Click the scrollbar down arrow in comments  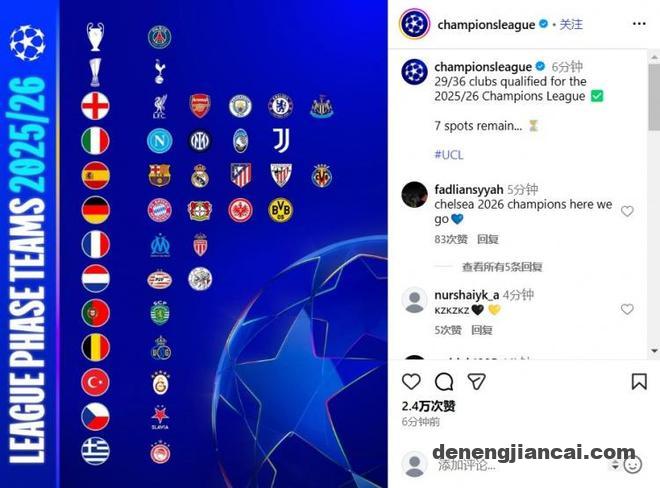(x=654, y=351)
